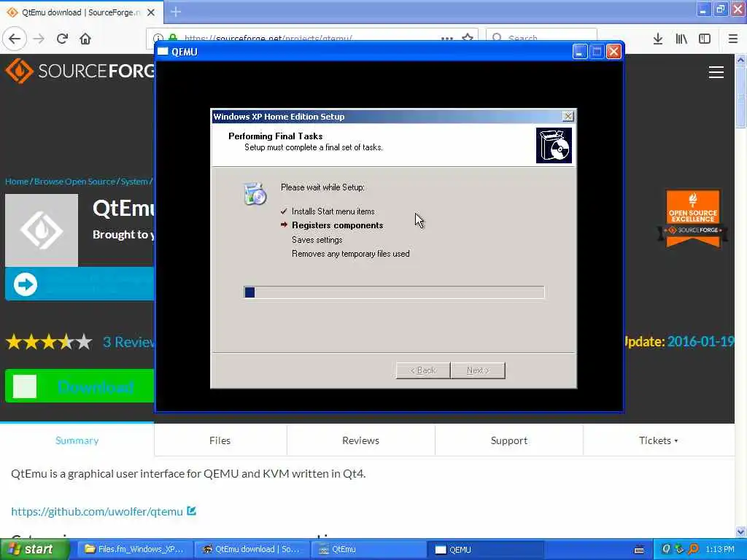The image size is (747, 560).
Task: Click the Windows XP Setup CD box icon
Action: 554,145
